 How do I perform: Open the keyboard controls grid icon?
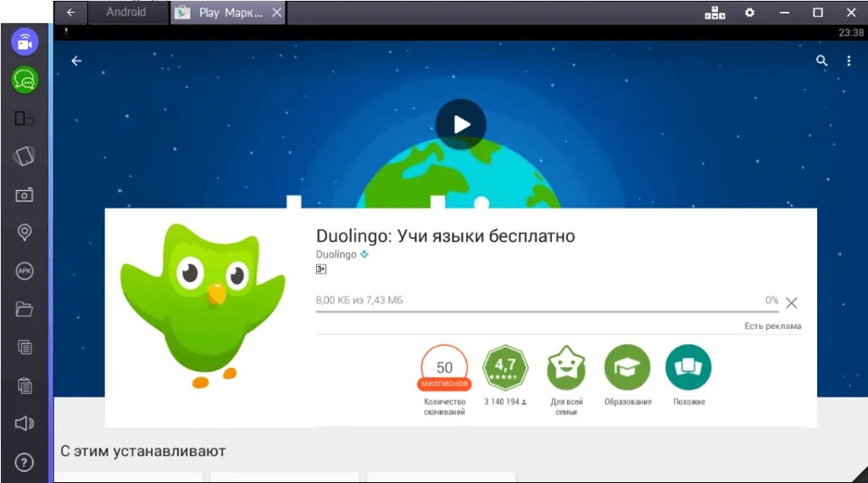pos(715,13)
